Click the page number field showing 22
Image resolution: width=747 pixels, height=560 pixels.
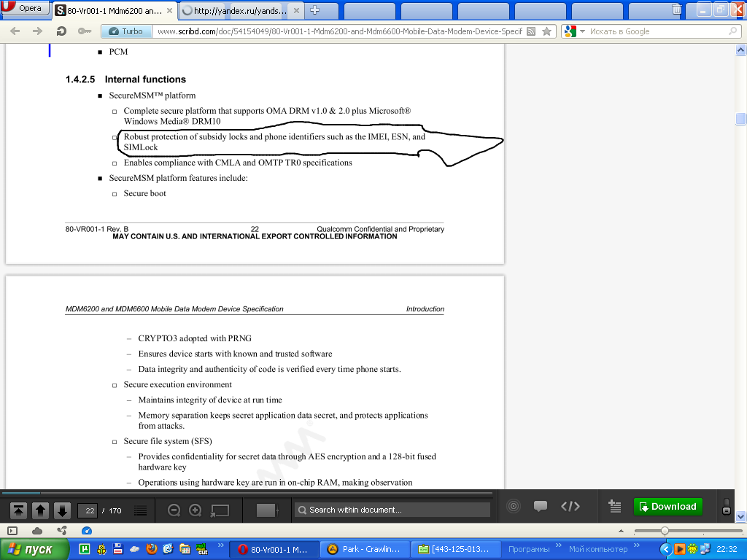[88, 510]
